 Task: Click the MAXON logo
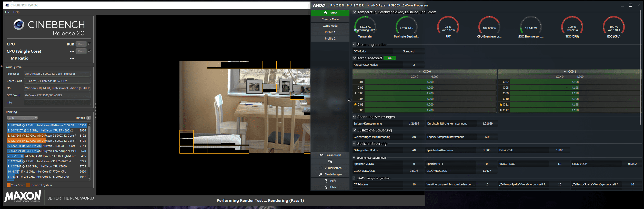click(23, 197)
